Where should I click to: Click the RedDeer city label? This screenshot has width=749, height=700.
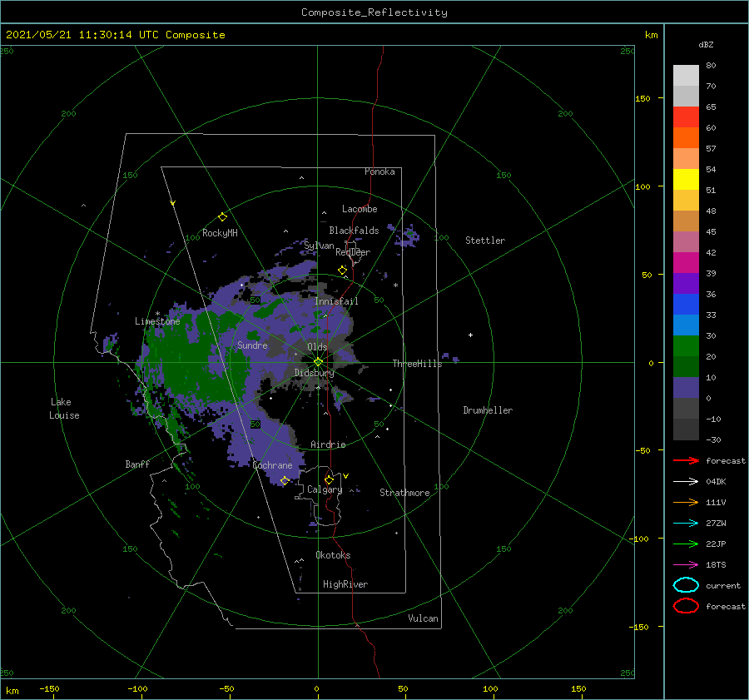pos(353,252)
